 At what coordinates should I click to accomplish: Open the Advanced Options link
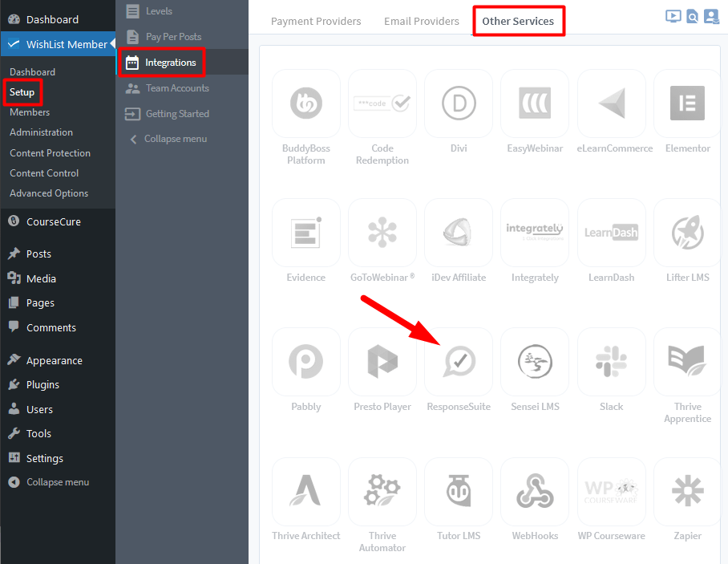coord(49,193)
